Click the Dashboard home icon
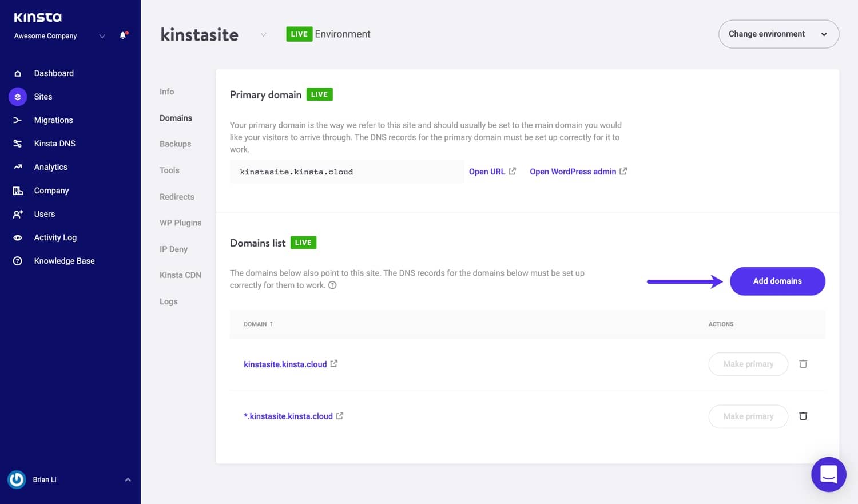 [x=18, y=73]
